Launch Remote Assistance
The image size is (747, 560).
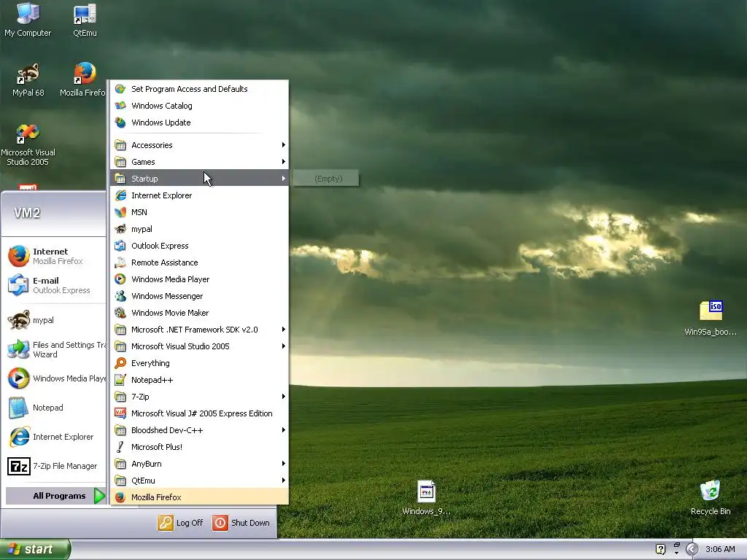(199, 262)
